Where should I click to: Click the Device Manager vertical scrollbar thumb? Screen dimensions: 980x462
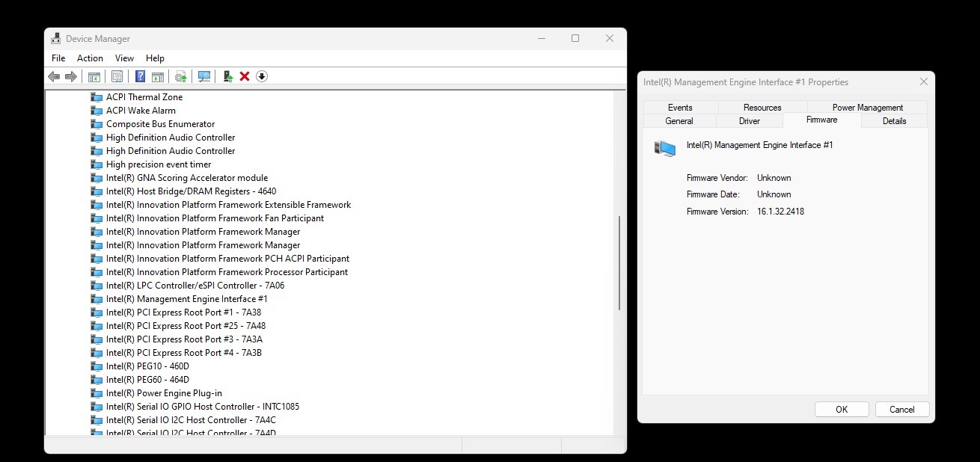pyautogui.click(x=619, y=263)
